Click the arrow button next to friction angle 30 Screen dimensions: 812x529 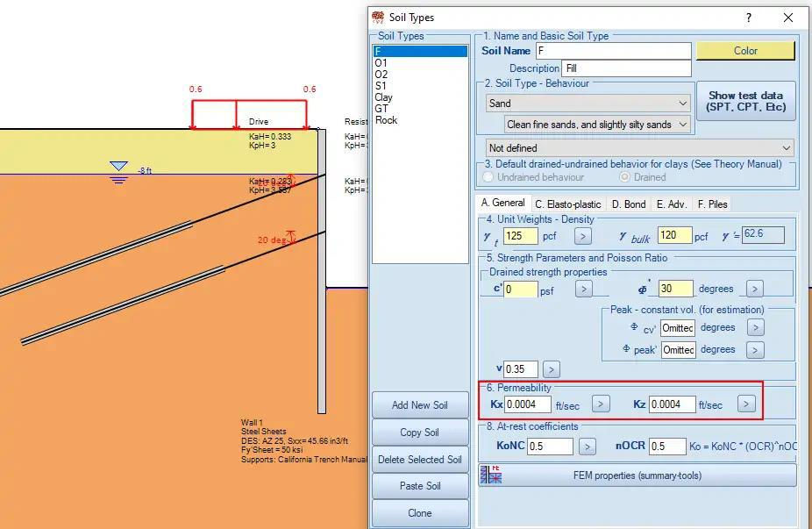754,289
